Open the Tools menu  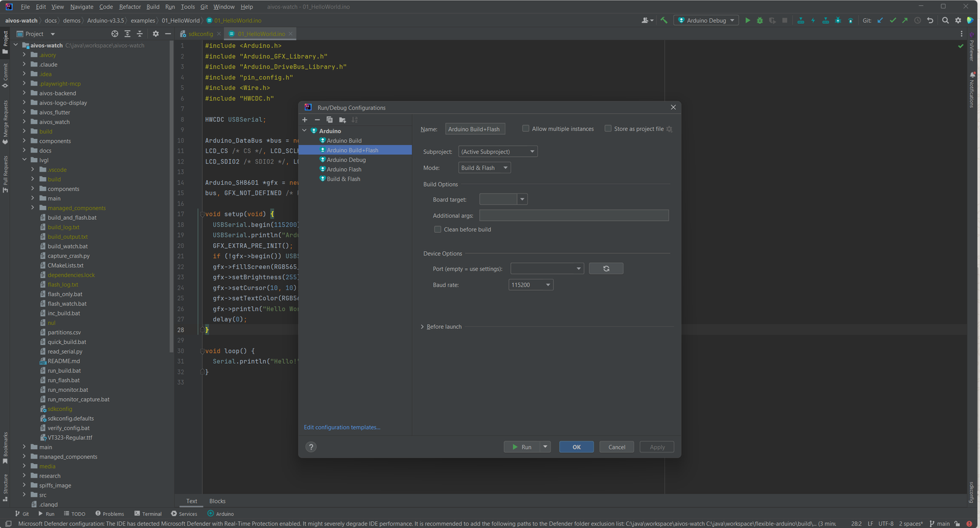187,7
